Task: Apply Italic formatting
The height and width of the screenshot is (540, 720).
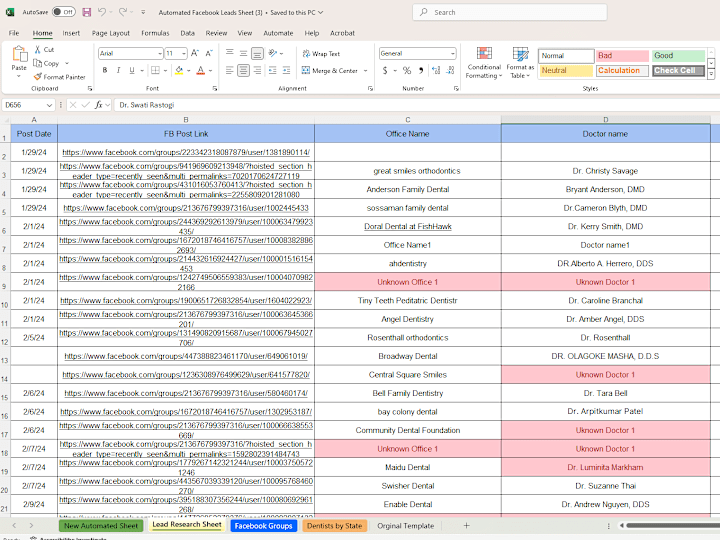Action: coord(118,70)
